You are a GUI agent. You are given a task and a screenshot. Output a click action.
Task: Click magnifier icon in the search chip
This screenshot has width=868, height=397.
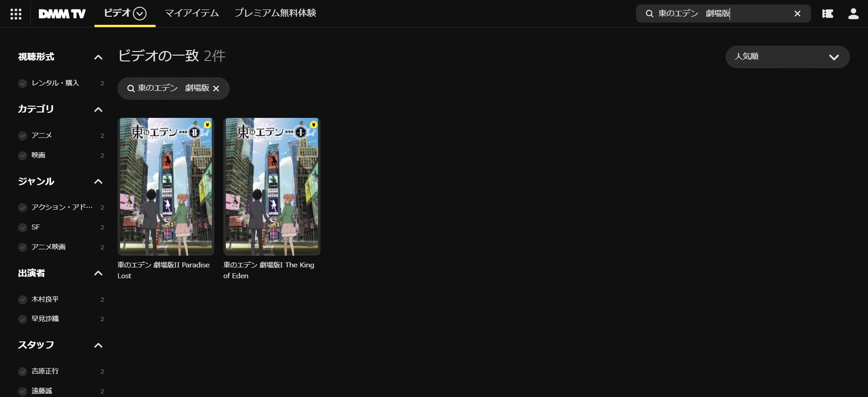coord(131,89)
